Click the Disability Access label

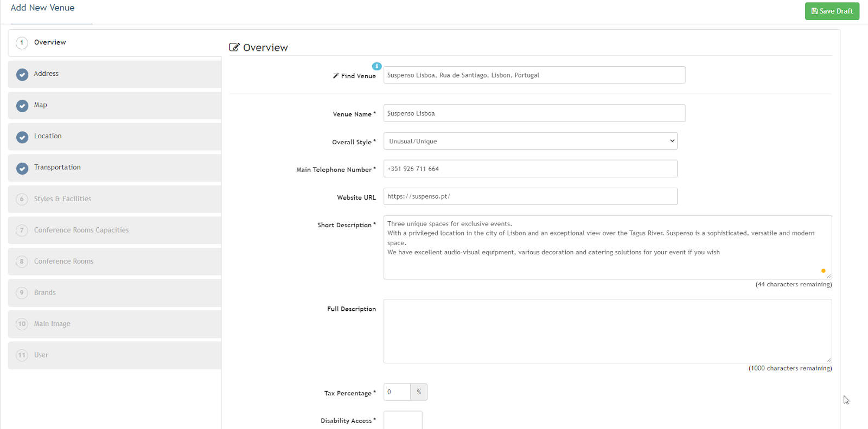348,421
